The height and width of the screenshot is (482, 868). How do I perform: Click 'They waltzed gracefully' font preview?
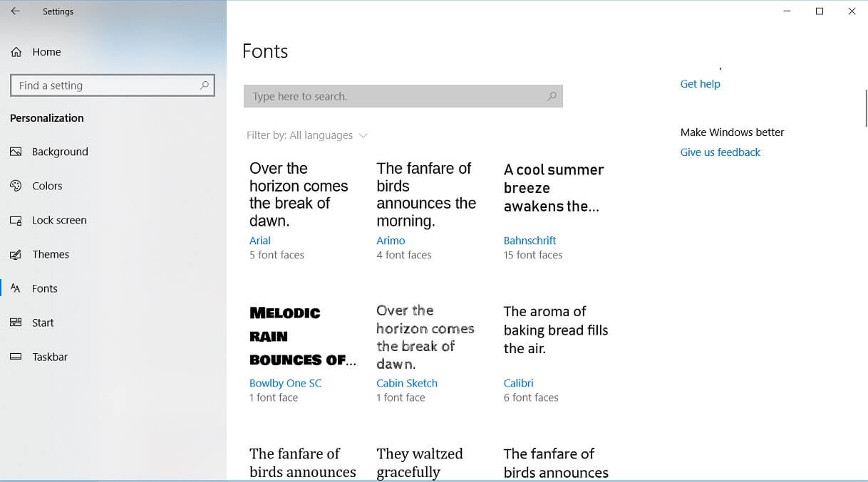(x=420, y=463)
